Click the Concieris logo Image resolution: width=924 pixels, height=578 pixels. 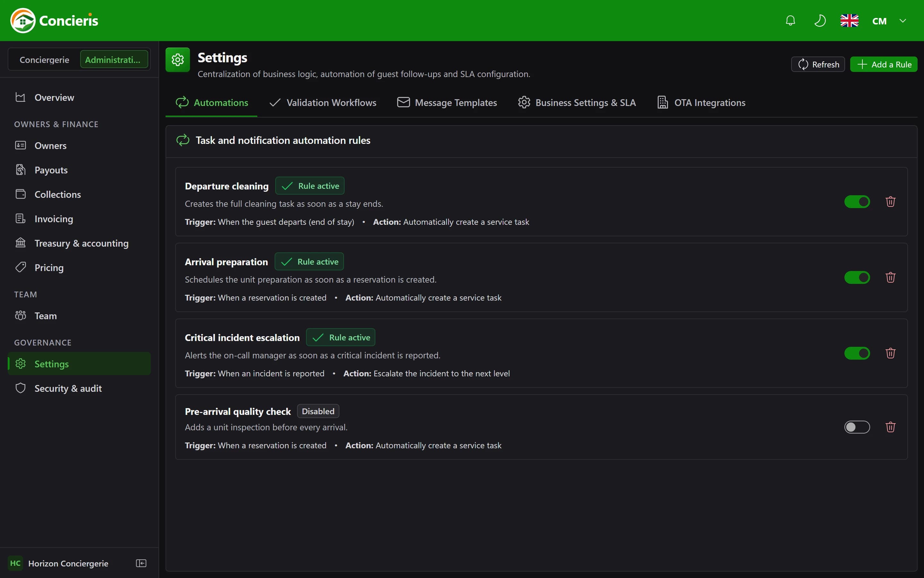(x=54, y=21)
